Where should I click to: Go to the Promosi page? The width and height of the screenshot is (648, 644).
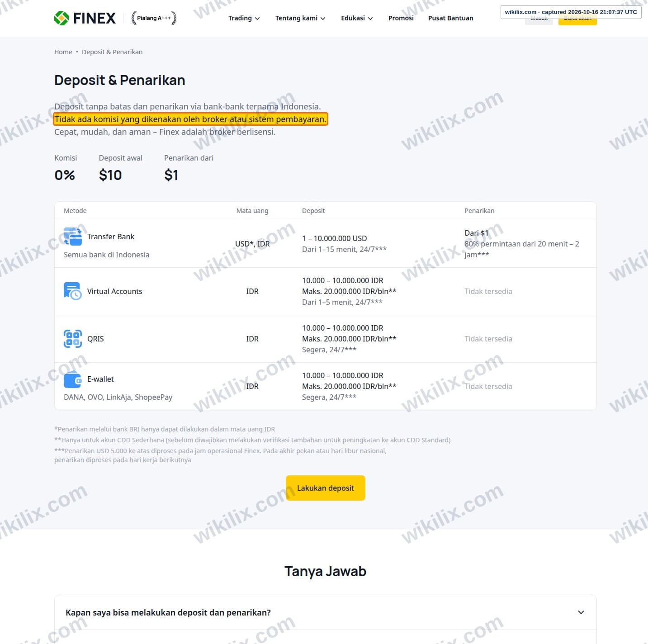point(401,18)
